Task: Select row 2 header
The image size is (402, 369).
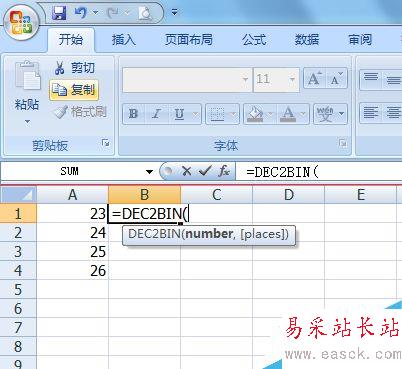Action: click(18, 232)
